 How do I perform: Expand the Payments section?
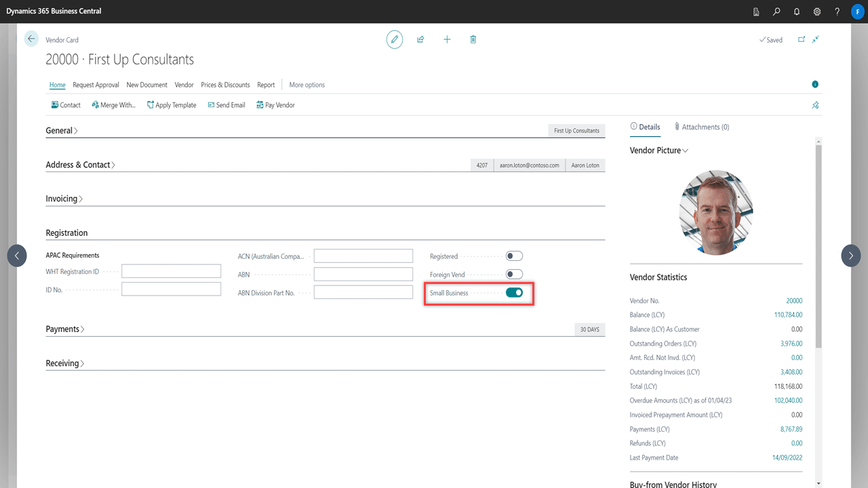coord(65,329)
